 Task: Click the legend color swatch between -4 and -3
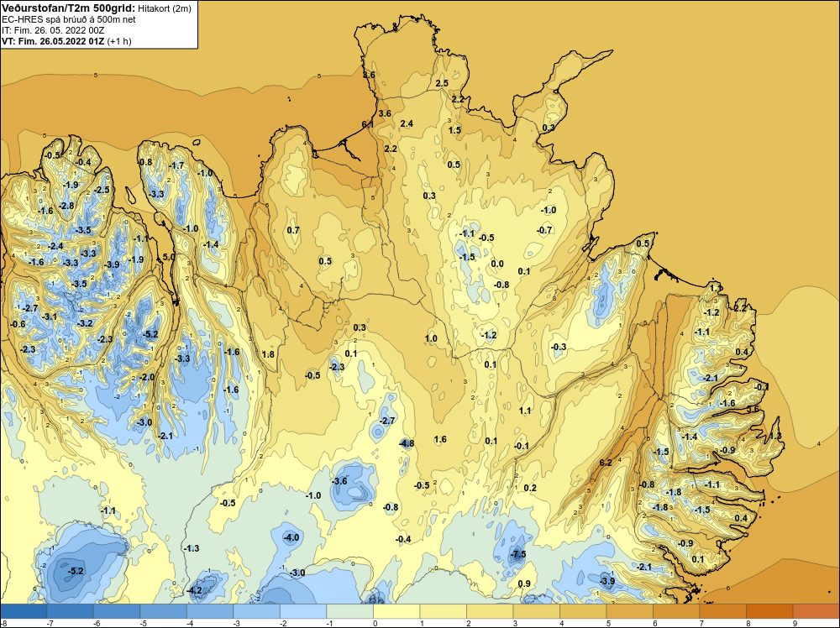(210, 611)
